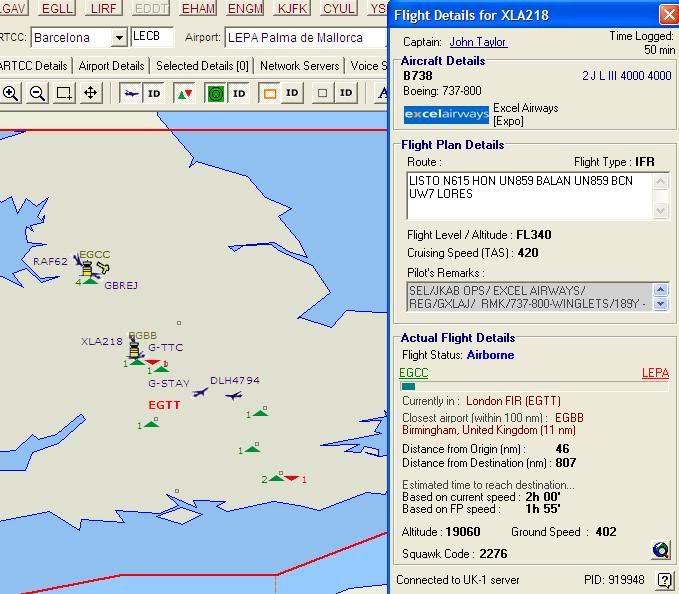
Task: Open the Network Servers tab
Action: point(300,66)
